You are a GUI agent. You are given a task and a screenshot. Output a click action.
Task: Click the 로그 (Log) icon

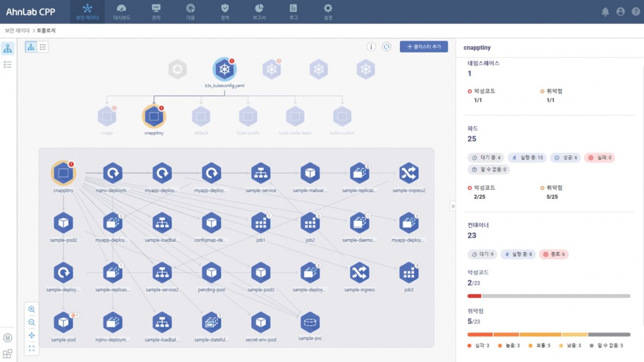pyautogui.click(x=293, y=12)
